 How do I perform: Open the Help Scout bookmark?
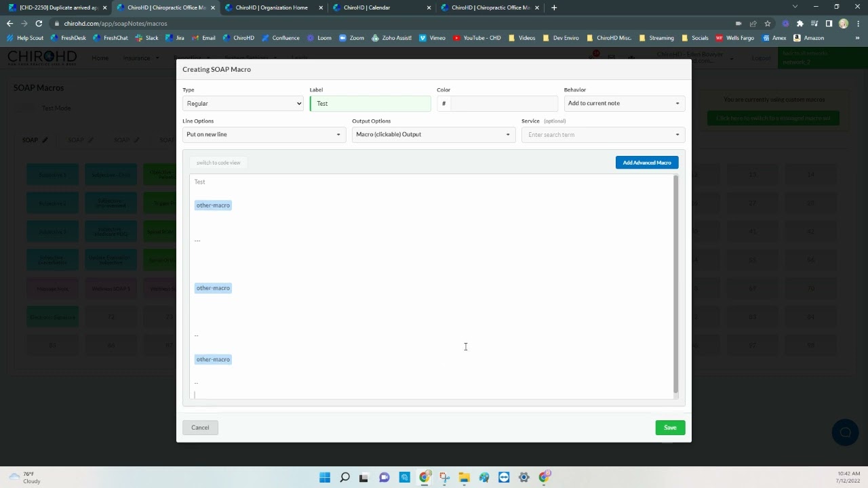click(x=25, y=38)
